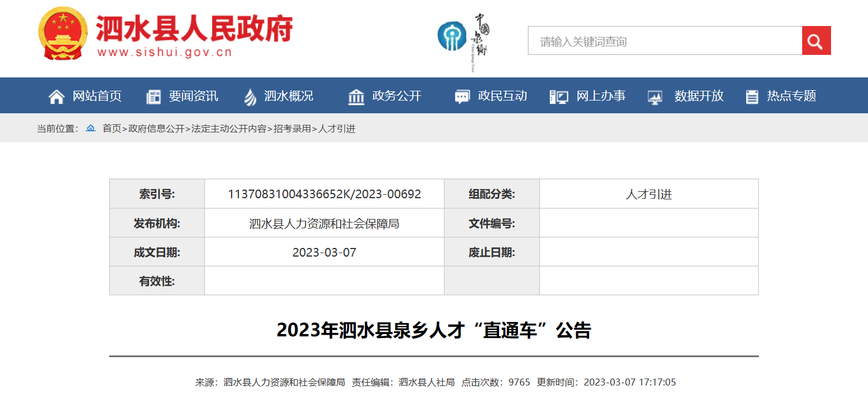
Task: Open the 招考录用 breadcrumb link
Action: point(292,129)
